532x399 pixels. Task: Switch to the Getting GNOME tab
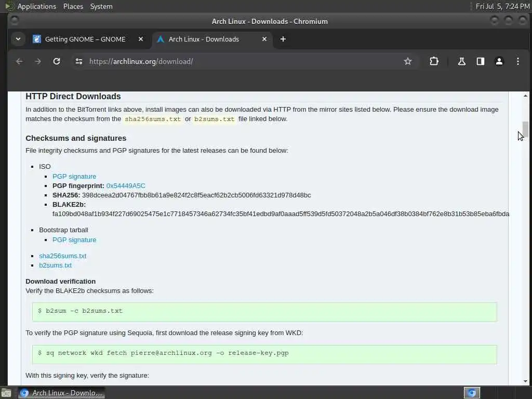click(x=85, y=39)
